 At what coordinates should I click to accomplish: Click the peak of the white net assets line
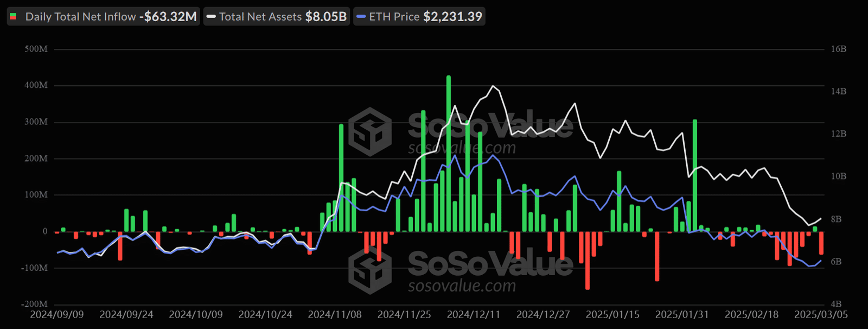point(493,86)
